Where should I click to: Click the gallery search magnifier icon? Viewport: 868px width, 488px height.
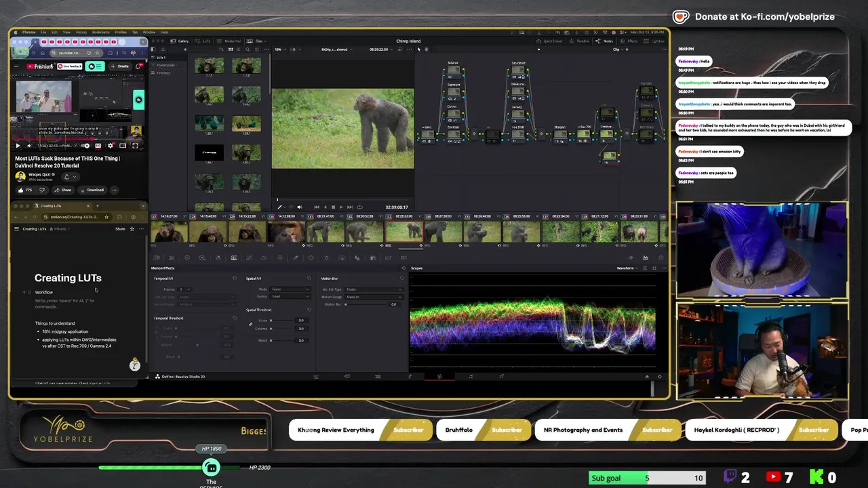[248, 49]
